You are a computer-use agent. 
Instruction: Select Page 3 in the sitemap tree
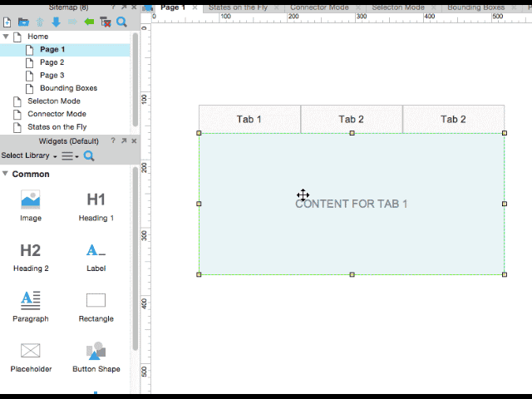tap(52, 76)
